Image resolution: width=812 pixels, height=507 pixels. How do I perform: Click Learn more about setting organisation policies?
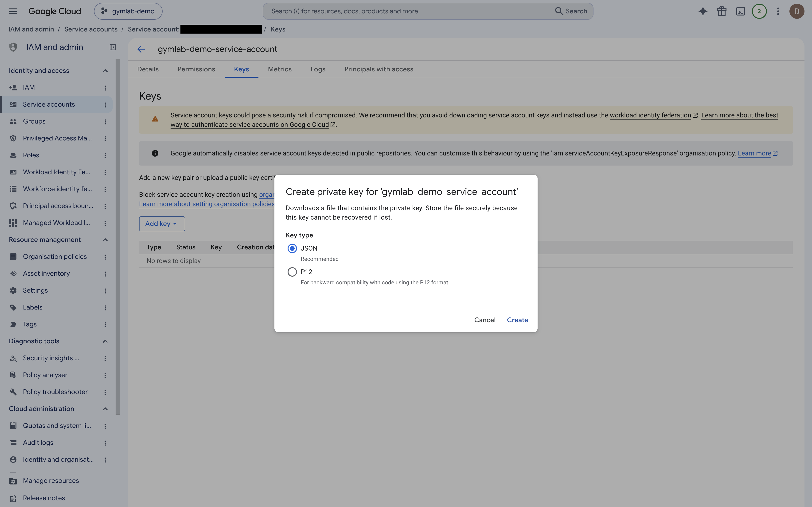(207, 204)
